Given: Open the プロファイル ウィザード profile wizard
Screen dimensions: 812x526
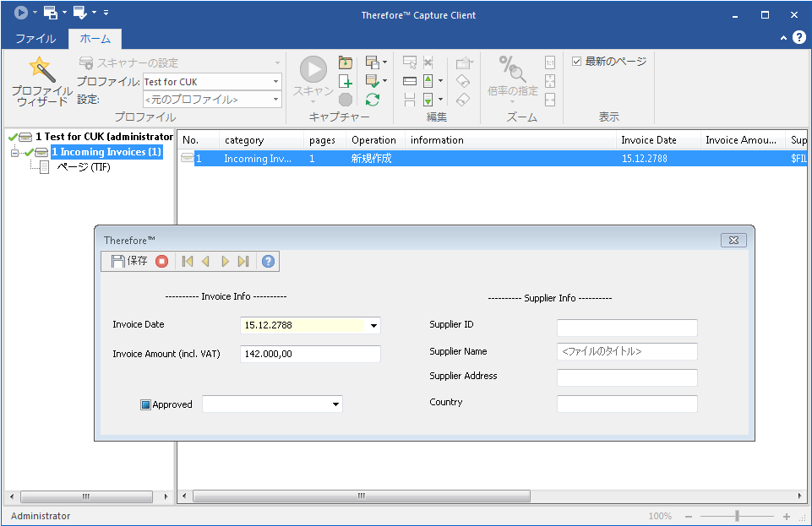Looking at the screenshot, I should coord(41,81).
